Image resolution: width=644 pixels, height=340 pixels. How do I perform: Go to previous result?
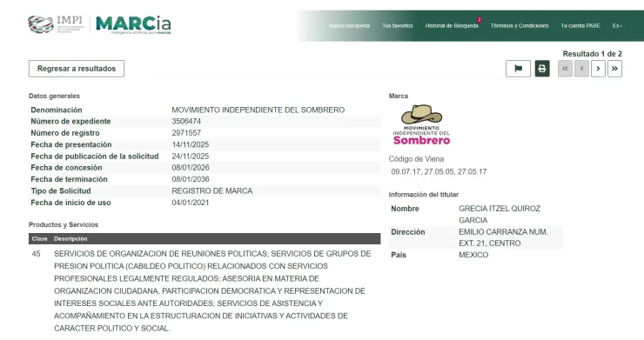(x=581, y=69)
